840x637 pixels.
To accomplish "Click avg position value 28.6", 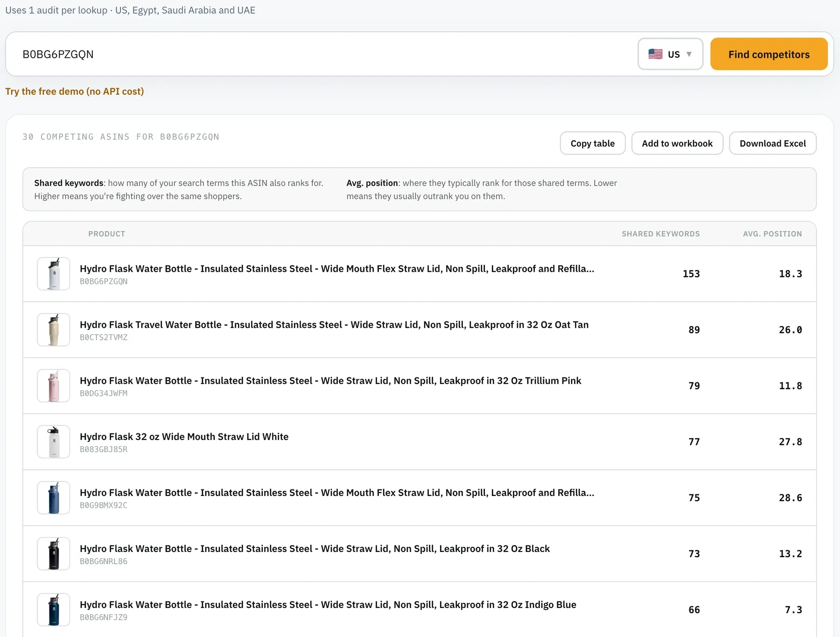I will (791, 498).
